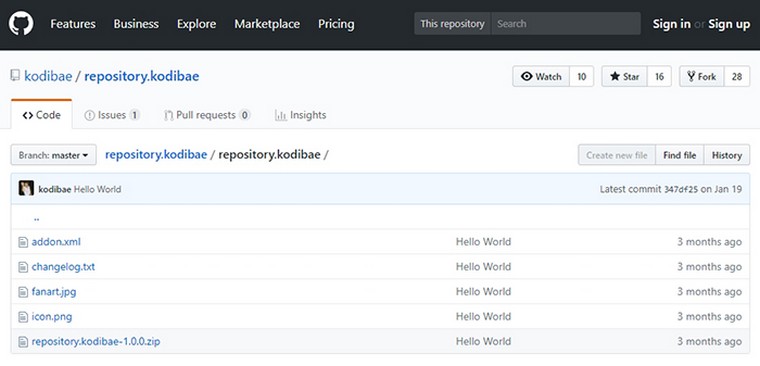Click Sign in link

(671, 24)
